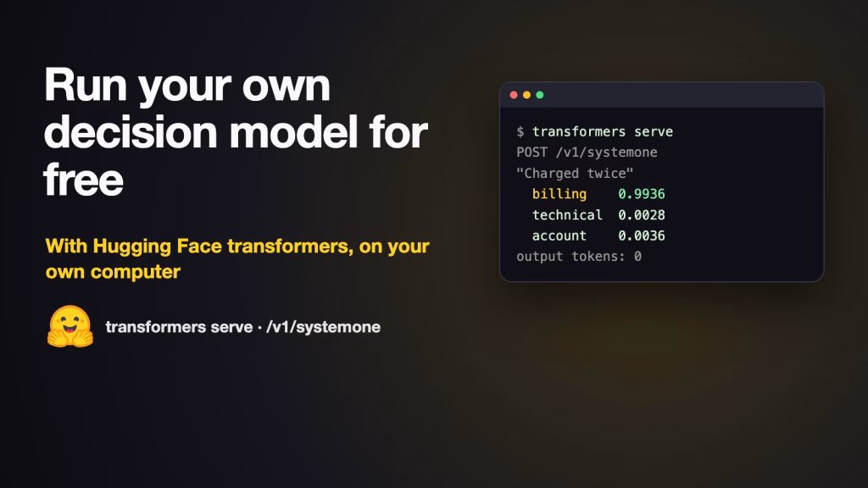Click the yellow minimize dot in terminal window
Viewport: 868px width, 488px height.
point(527,95)
